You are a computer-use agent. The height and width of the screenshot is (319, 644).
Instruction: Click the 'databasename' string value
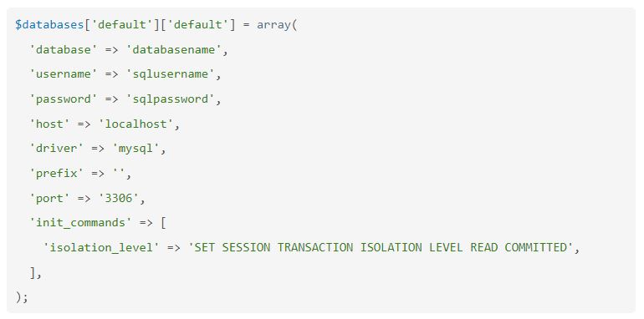point(173,49)
